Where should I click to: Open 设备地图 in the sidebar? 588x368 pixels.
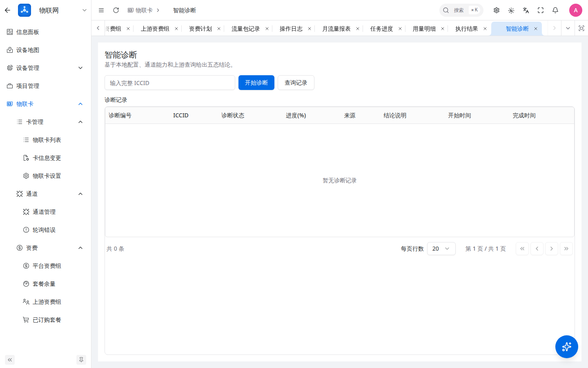coord(45,50)
